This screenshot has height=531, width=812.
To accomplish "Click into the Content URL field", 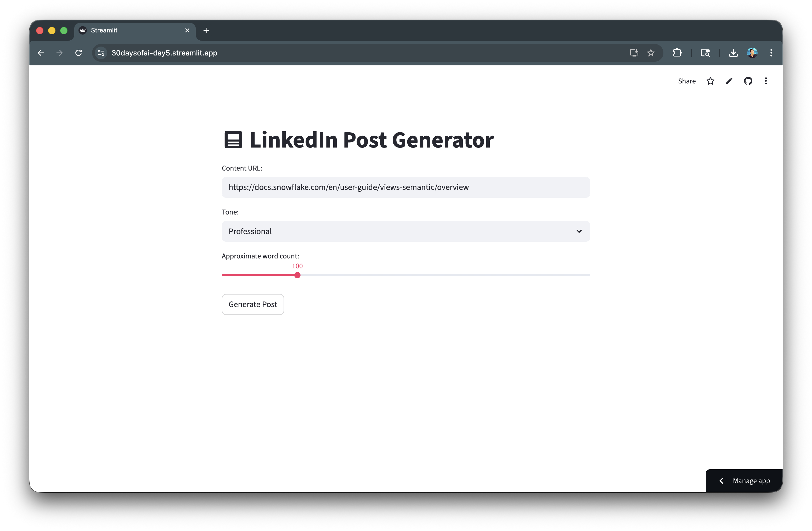I will (405, 187).
